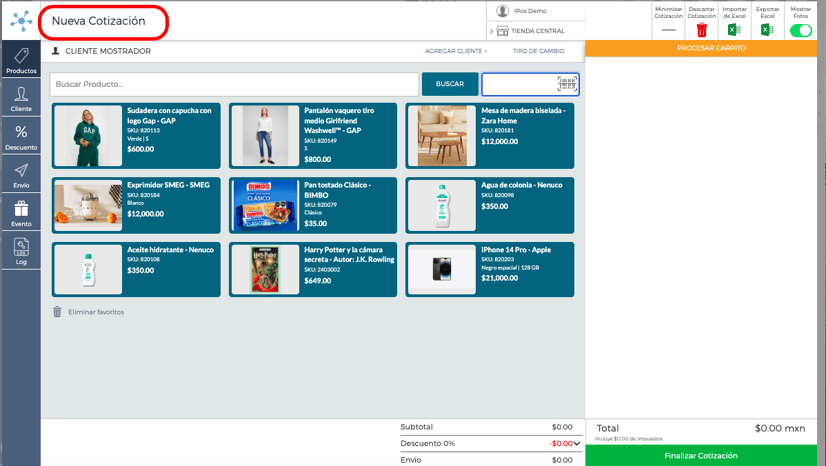
Task: Click the Buscar button
Action: 450,84
